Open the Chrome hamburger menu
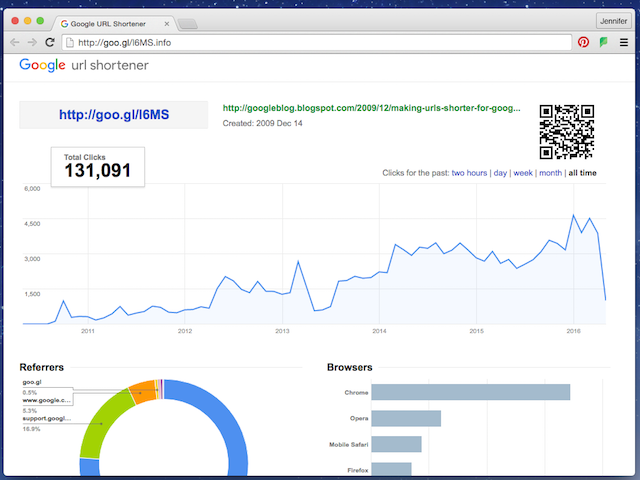 (x=624, y=42)
